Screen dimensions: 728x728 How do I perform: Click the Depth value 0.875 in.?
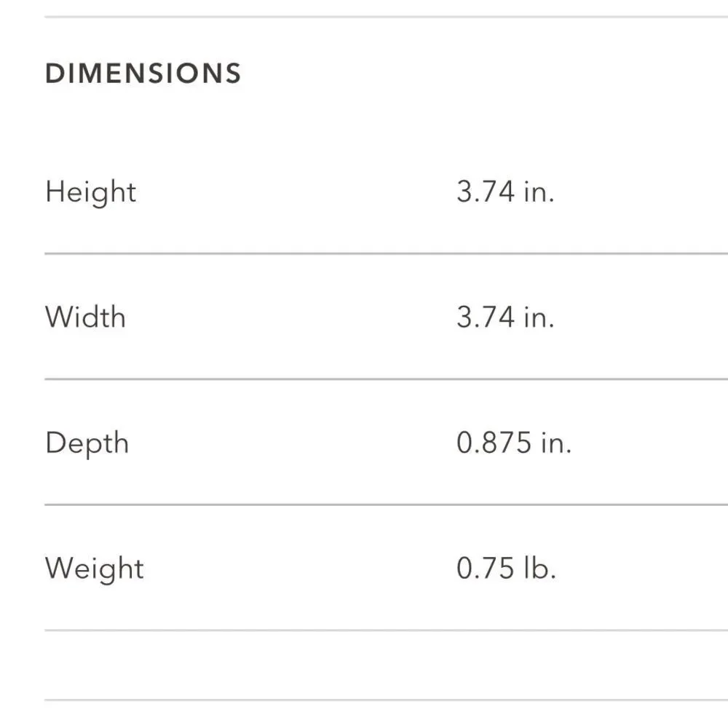[514, 443]
